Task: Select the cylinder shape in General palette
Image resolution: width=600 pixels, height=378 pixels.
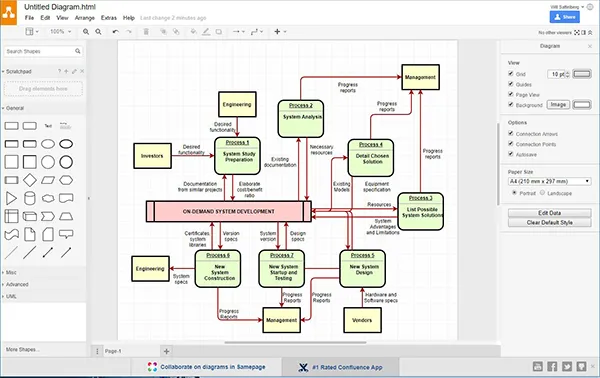Action: 29,198
